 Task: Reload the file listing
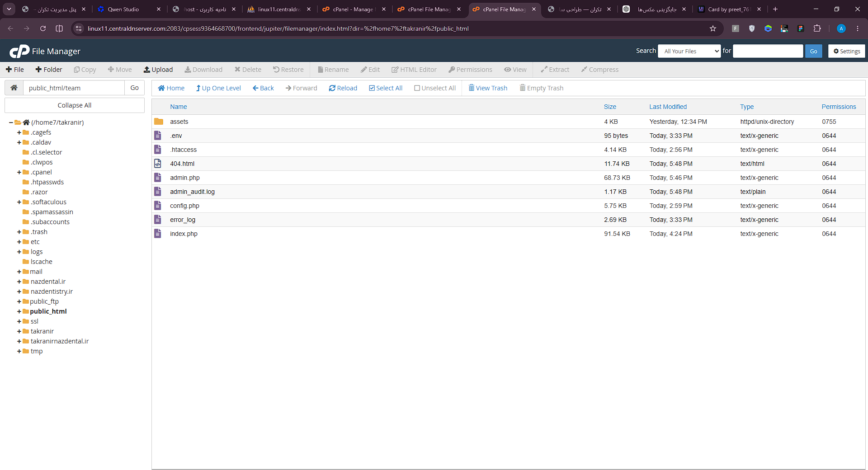coord(343,88)
